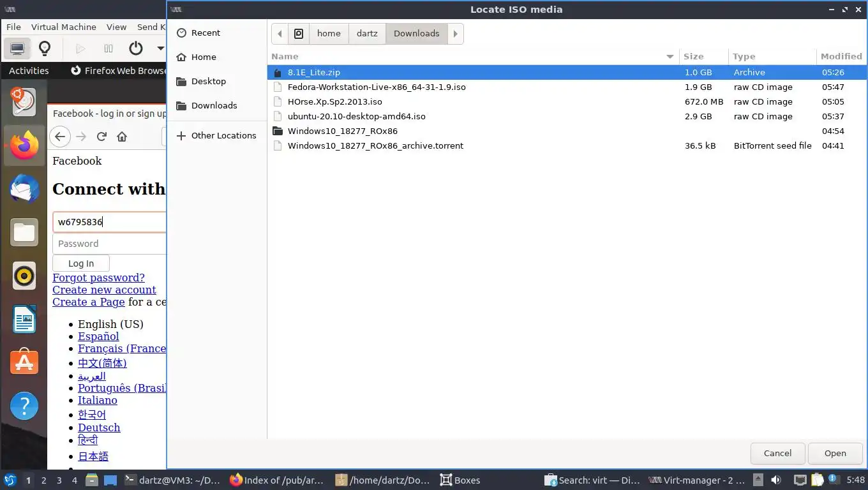Open the File menu in Virt-manager
The image size is (868, 490).
[13, 27]
